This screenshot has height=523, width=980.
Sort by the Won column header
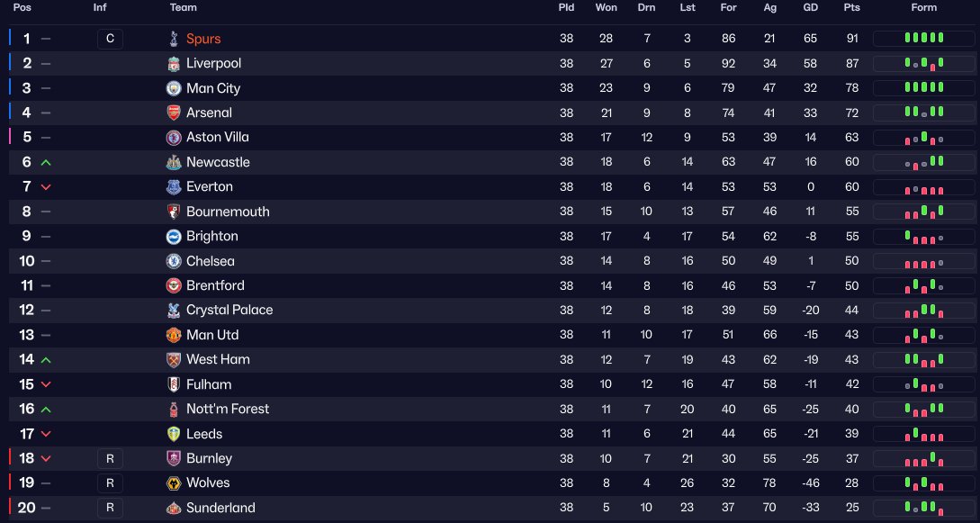(607, 7)
